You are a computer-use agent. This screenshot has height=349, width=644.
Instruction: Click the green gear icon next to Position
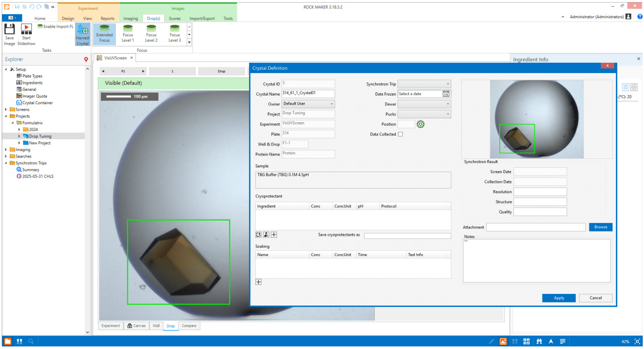[x=420, y=124]
